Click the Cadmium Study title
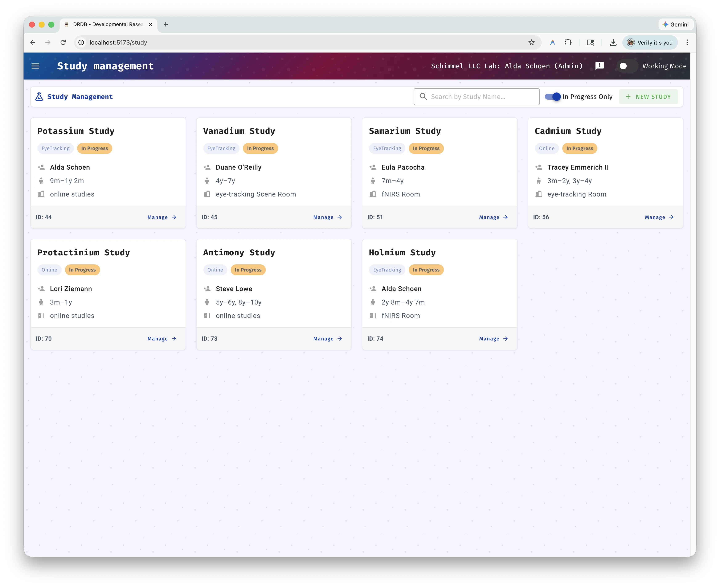Image resolution: width=720 pixels, height=588 pixels. tap(568, 131)
